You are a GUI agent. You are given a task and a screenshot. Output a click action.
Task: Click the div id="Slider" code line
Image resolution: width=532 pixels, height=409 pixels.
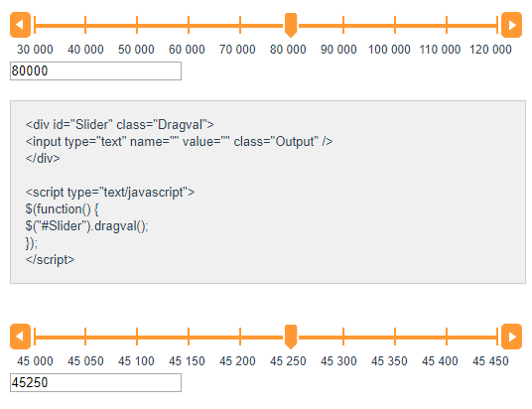119,124
